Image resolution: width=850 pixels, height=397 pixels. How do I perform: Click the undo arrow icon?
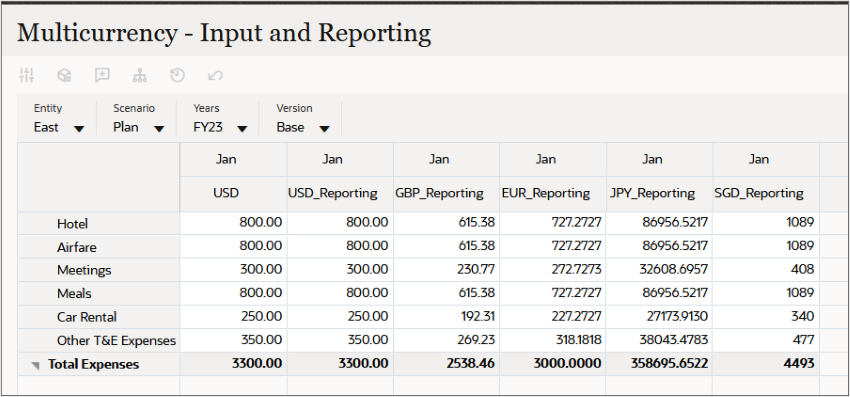[x=215, y=75]
